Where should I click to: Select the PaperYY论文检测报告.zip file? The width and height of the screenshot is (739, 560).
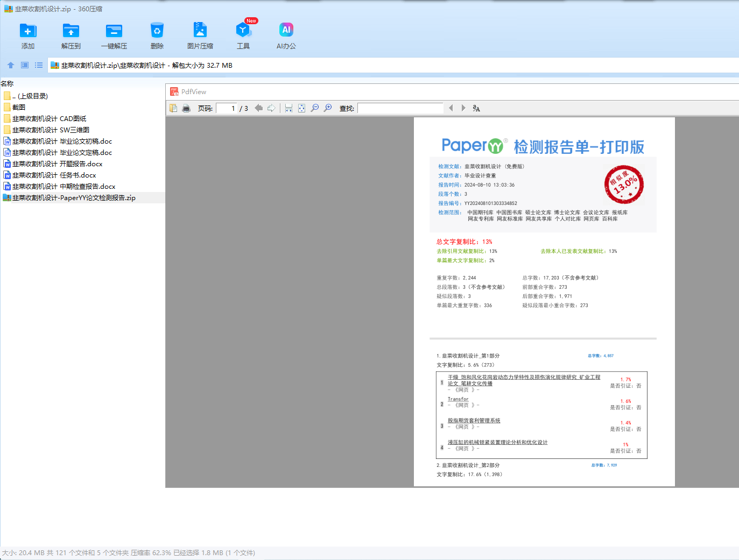tap(69, 197)
